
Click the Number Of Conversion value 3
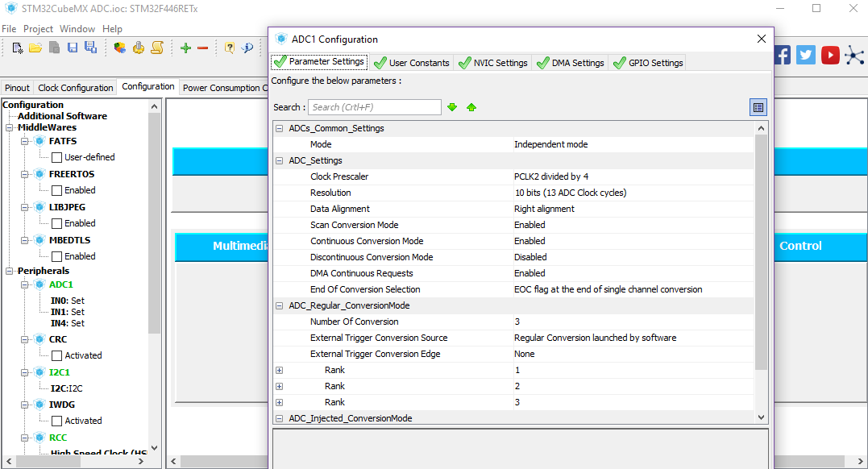pos(517,322)
